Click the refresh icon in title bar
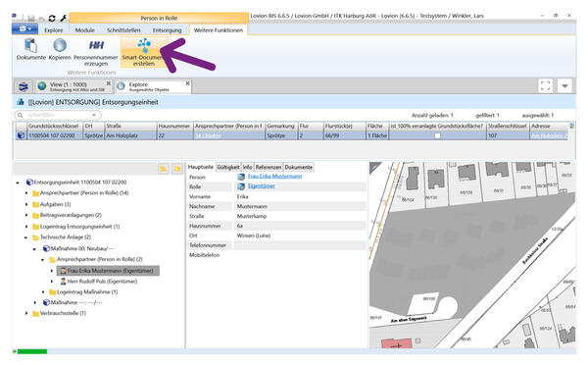Image resolution: width=588 pixels, height=365 pixels. point(52,18)
